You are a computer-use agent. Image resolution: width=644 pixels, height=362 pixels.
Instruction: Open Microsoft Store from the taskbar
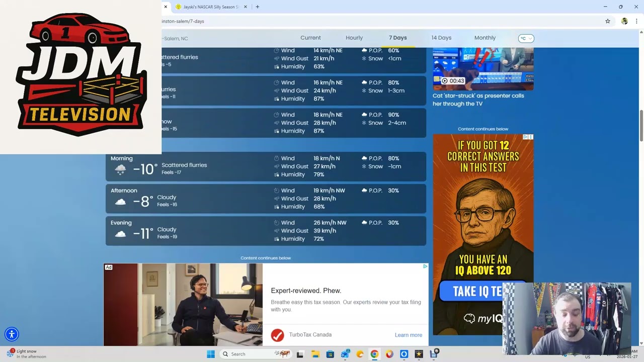(x=330, y=354)
